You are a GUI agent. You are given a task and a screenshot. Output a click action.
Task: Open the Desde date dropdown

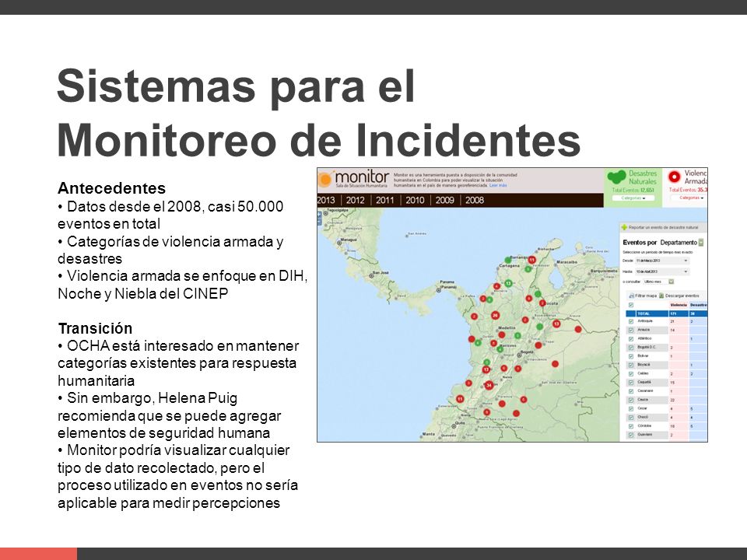(663, 261)
